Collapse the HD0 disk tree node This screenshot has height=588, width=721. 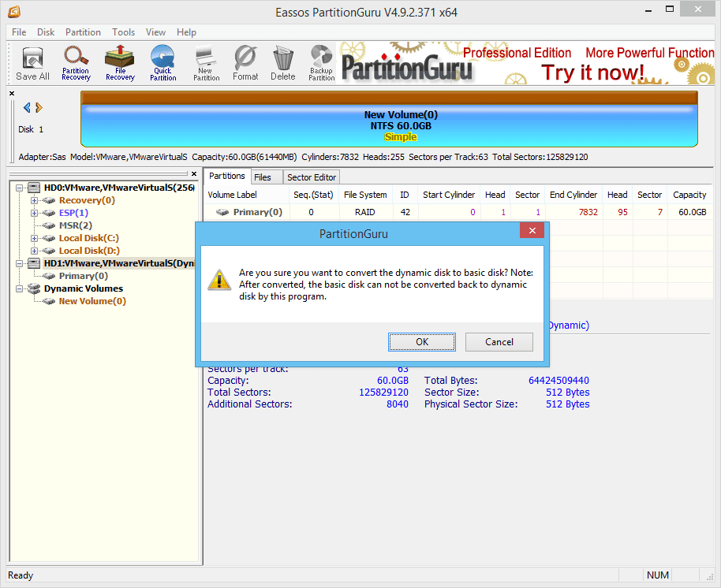pyautogui.click(x=19, y=188)
